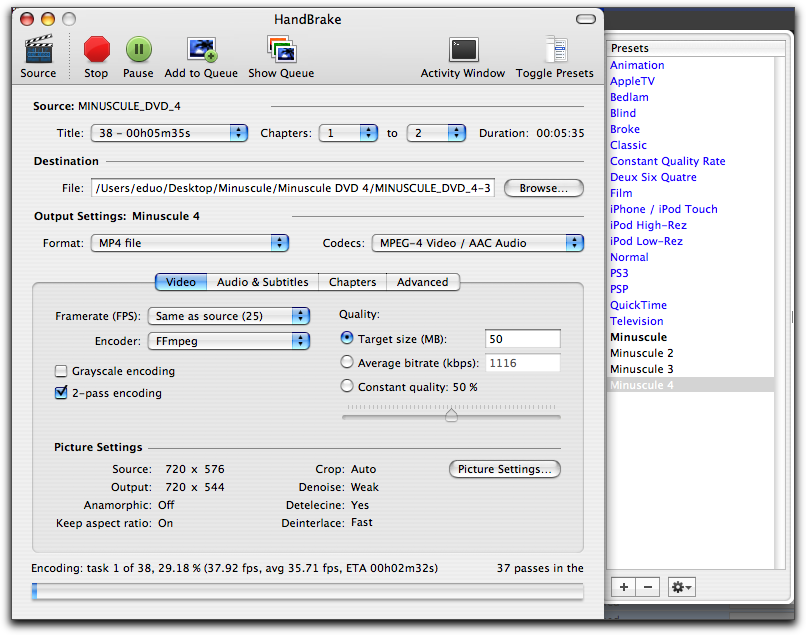Select the Minuscule 2 preset
The width and height of the screenshot is (806, 635).
(690, 353)
